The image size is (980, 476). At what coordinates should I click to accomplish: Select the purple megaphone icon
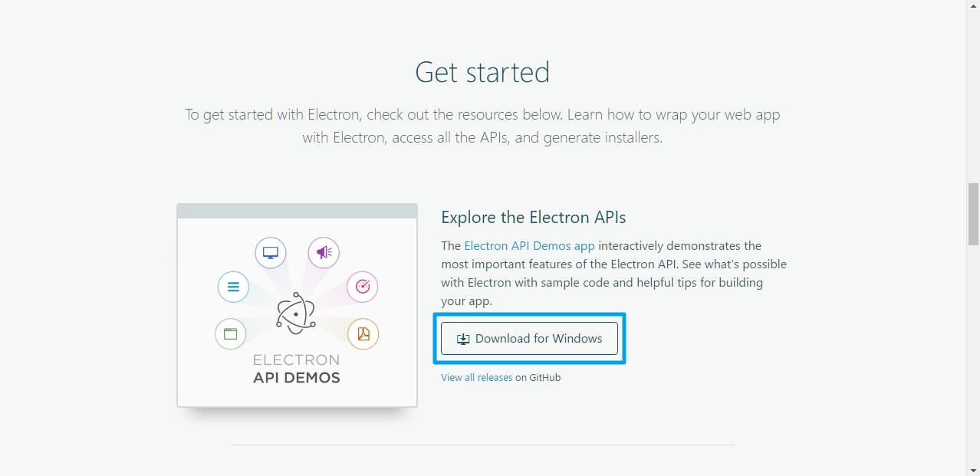click(323, 252)
